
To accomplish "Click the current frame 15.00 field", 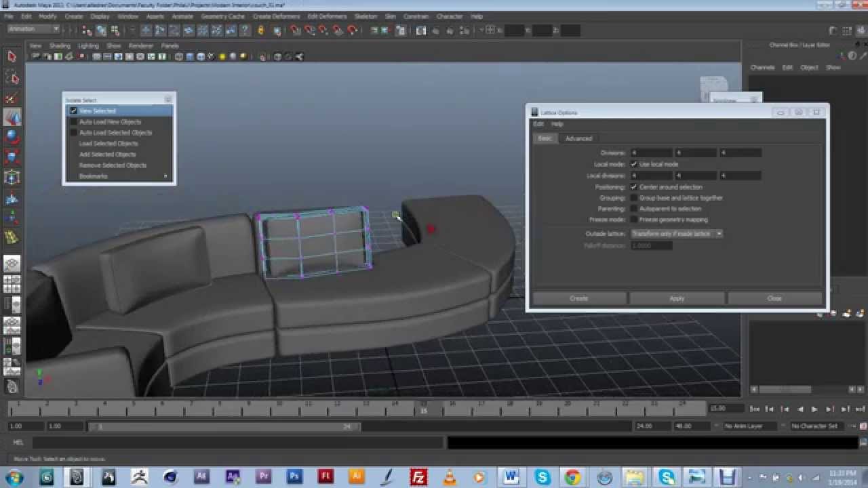I will point(725,409).
